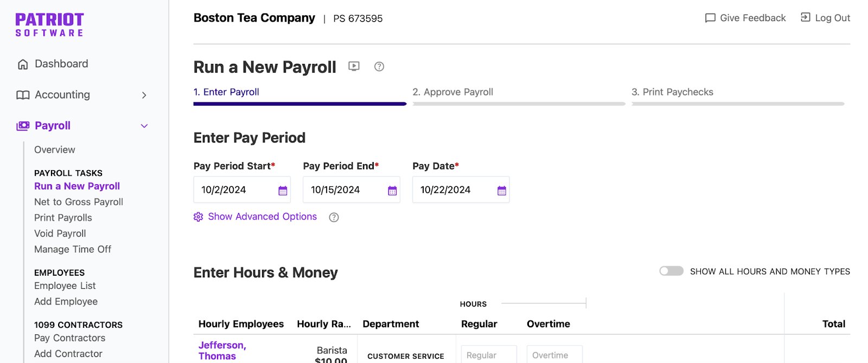Click the help icon next to Run a New Payroll

tap(379, 67)
